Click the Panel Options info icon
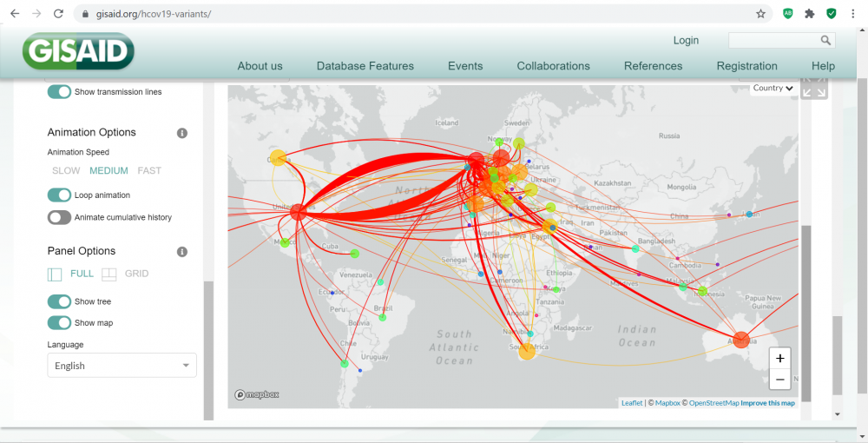Image resolution: width=868 pixels, height=443 pixels. pos(182,252)
